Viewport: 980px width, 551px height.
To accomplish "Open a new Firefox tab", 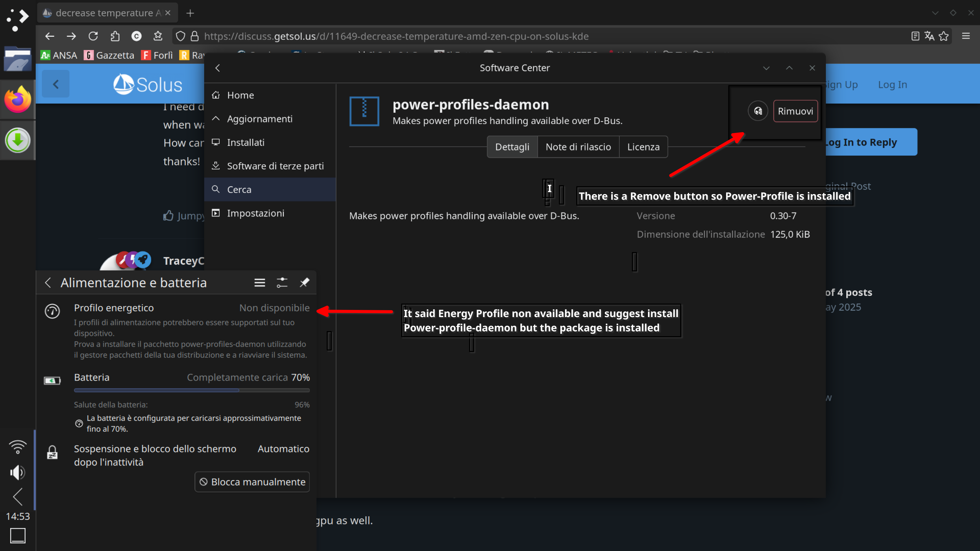I will pos(190,13).
